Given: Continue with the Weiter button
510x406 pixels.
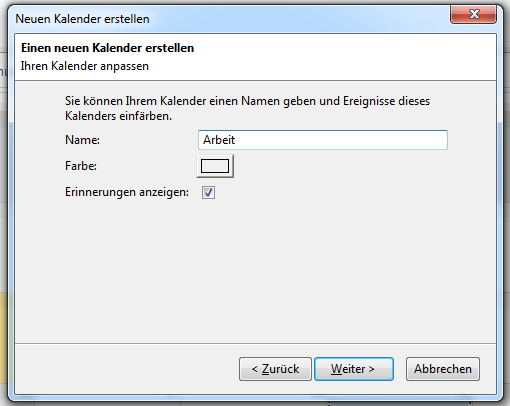Looking at the screenshot, I should (354, 369).
